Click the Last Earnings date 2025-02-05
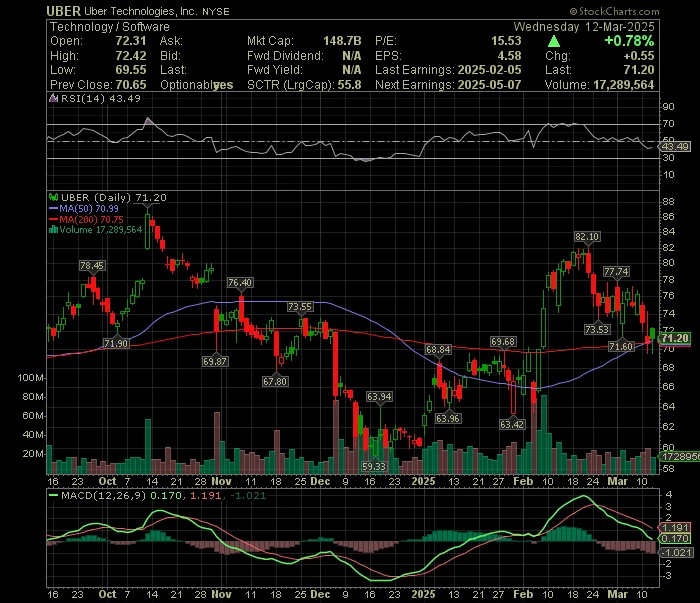This screenshot has height=603, width=700. [x=489, y=70]
